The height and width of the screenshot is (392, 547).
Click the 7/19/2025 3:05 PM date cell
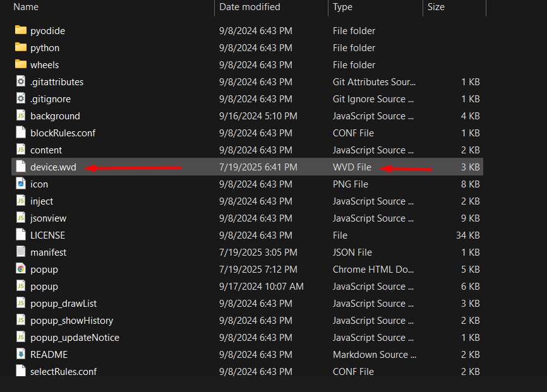pyautogui.click(x=258, y=252)
